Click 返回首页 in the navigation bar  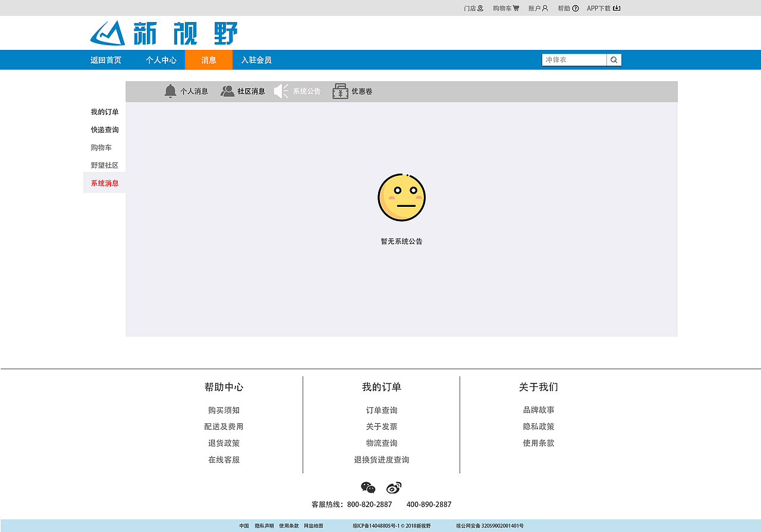105,59
